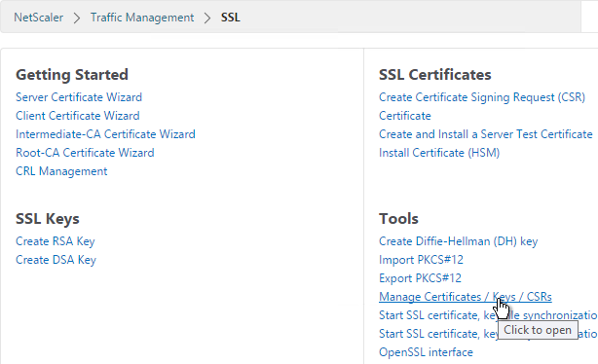This screenshot has width=598, height=364.
Task: Select Import PKCS#12 tool
Action: [421, 260]
